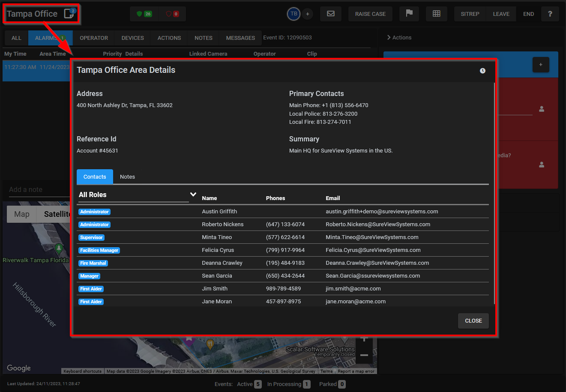Image resolution: width=566 pixels, height=392 pixels.
Task: Click the Supervisor role badge
Action: [x=91, y=237]
